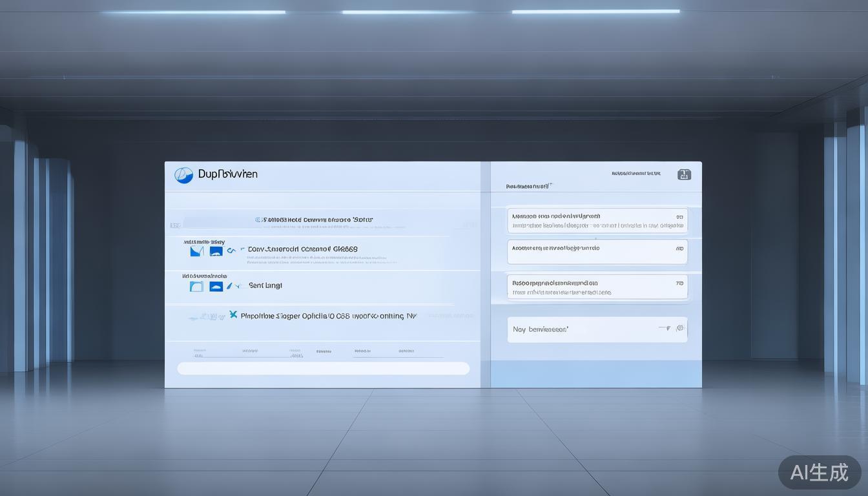The image size is (868, 496).
Task: Click the blue cloud icon in second row
Action: coord(216,251)
